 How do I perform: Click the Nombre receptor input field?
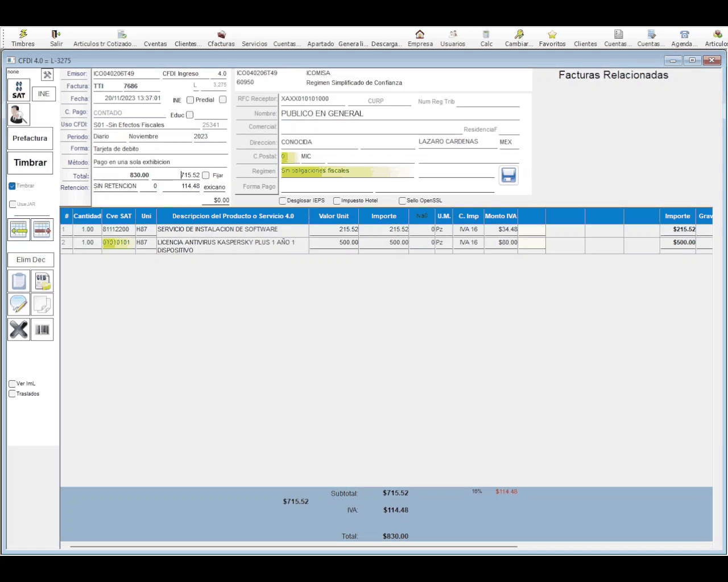tap(399, 114)
